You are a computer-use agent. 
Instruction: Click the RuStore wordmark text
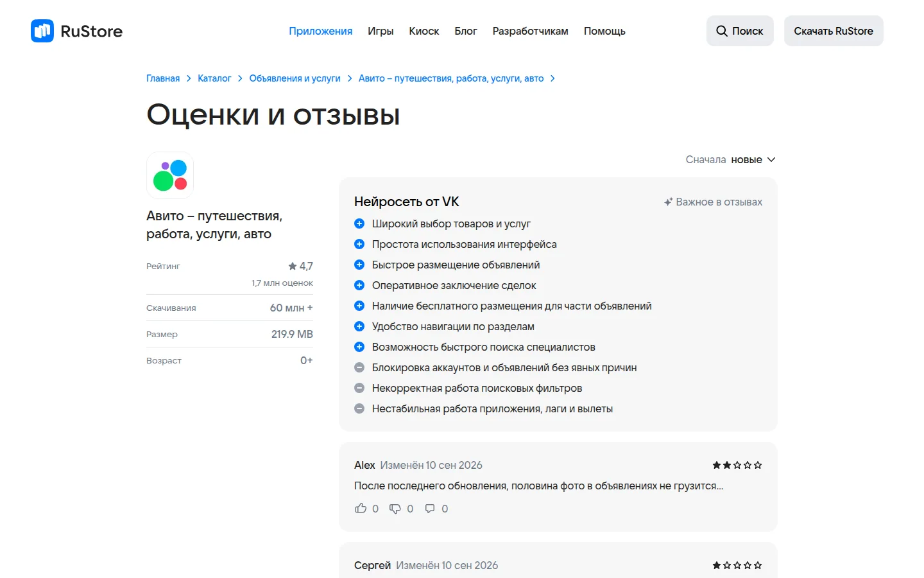point(91,31)
